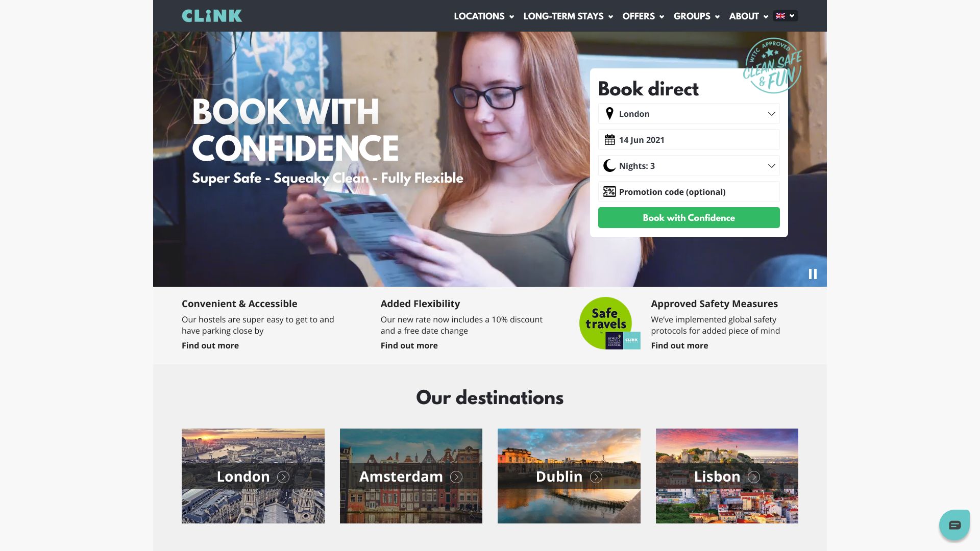Click the pause button on hero banner

813,274
